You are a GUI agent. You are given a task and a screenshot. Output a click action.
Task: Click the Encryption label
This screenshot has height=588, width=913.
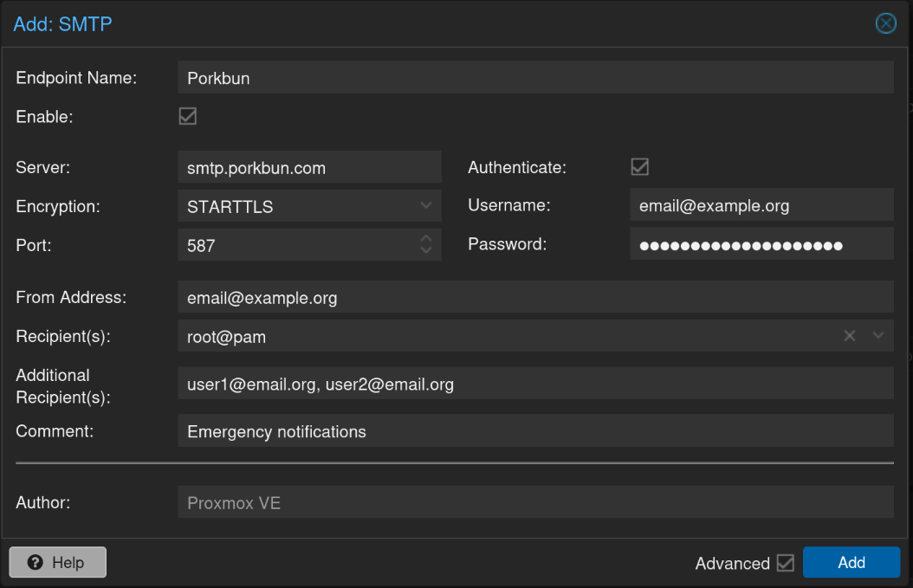point(58,206)
